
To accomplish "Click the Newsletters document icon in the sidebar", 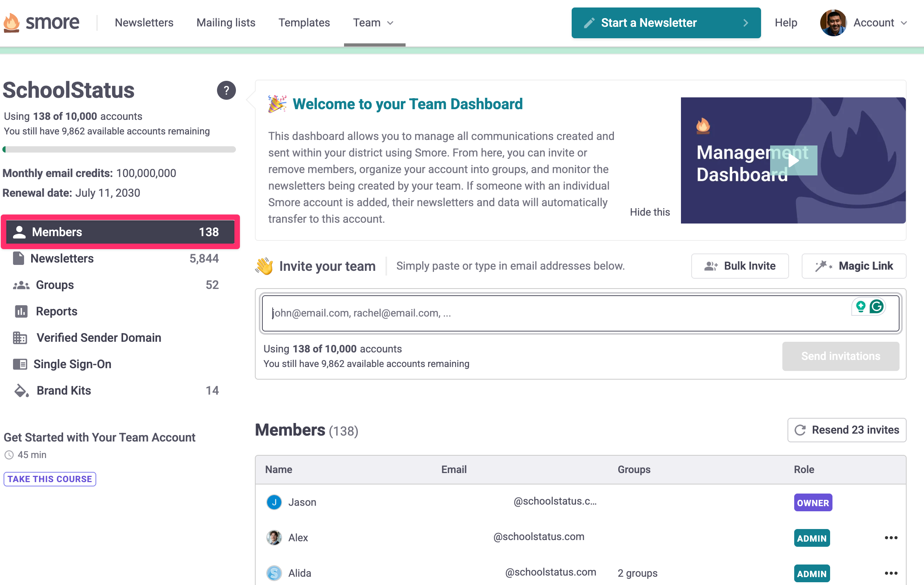I will [x=19, y=259].
